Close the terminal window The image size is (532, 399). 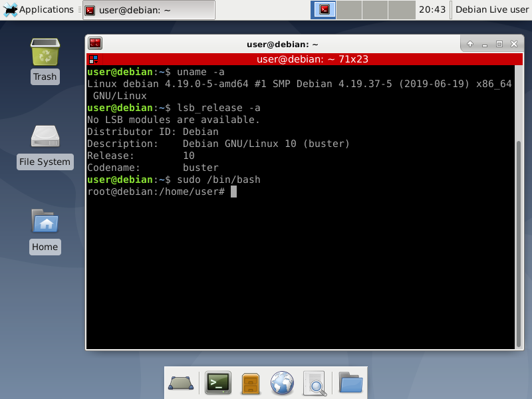pyautogui.click(x=514, y=44)
